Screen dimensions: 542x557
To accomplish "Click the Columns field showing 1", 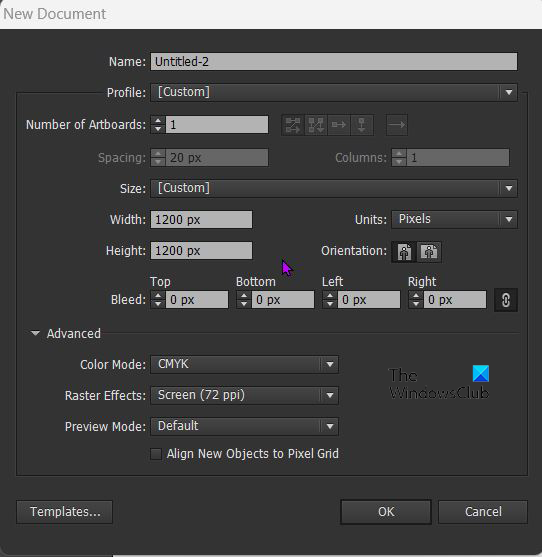I will point(458,158).
